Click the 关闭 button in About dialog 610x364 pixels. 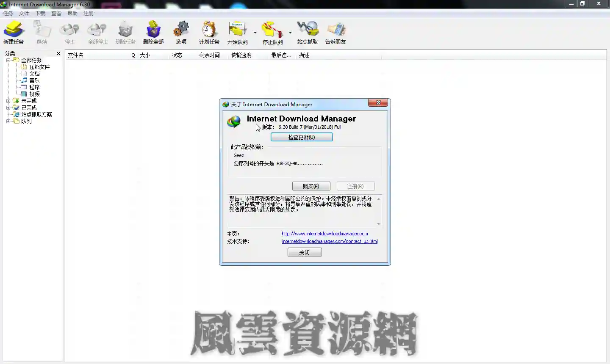(x=305, y=252)
